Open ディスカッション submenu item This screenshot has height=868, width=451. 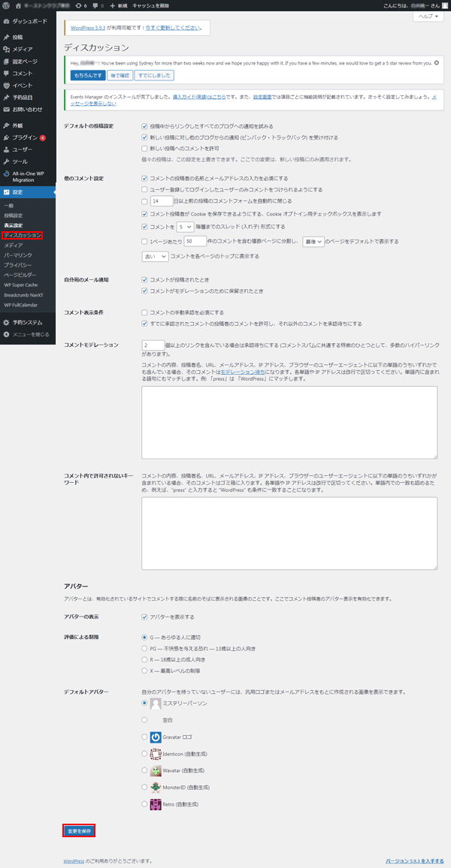tap(22, 235)
